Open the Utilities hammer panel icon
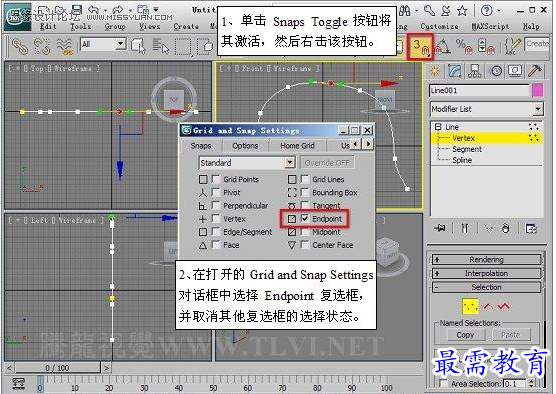The width and height of the screenshot is (556, 394). pyautogui.click(x=535, y=71)
